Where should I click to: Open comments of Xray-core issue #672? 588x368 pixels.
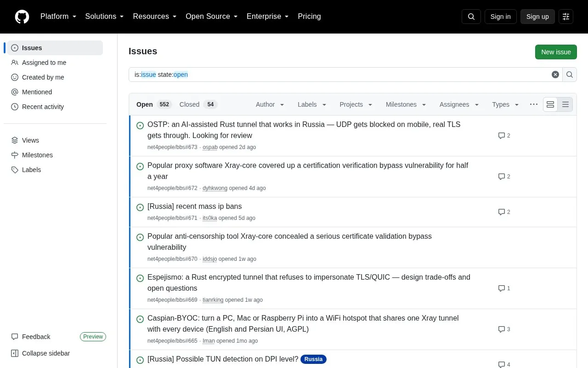[504, 177]
